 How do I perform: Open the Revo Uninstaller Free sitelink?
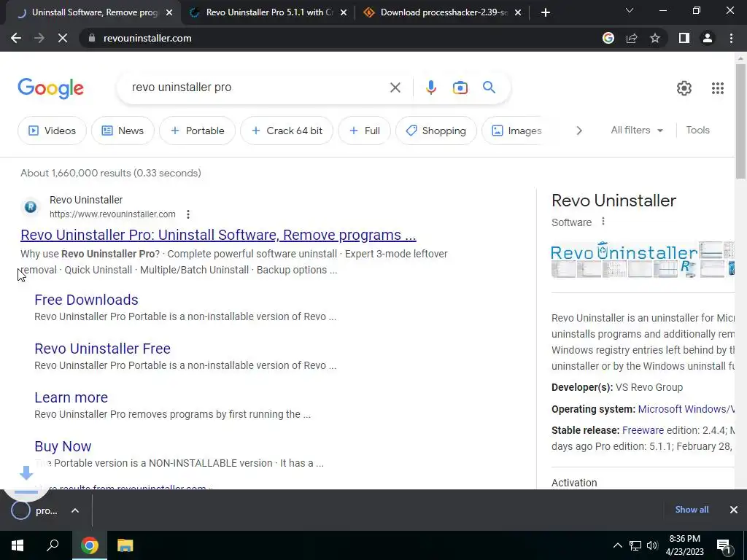click(x=102, y=349)
